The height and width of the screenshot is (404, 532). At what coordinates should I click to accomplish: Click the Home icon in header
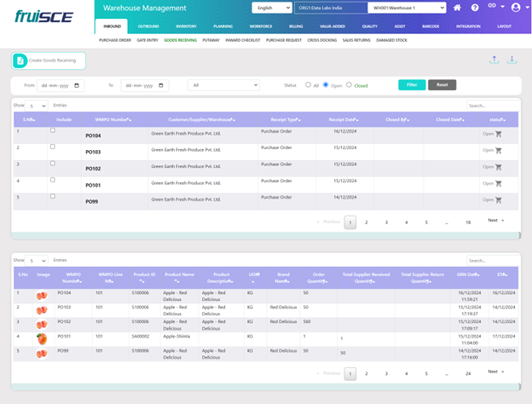tap(458, 8)
